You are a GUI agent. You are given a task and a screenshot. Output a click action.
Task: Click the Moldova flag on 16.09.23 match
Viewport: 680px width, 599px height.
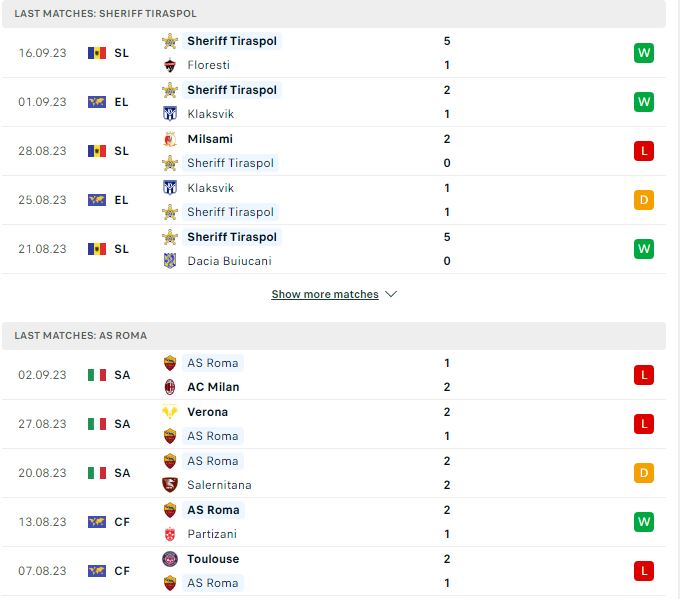[x=97, y=53]
